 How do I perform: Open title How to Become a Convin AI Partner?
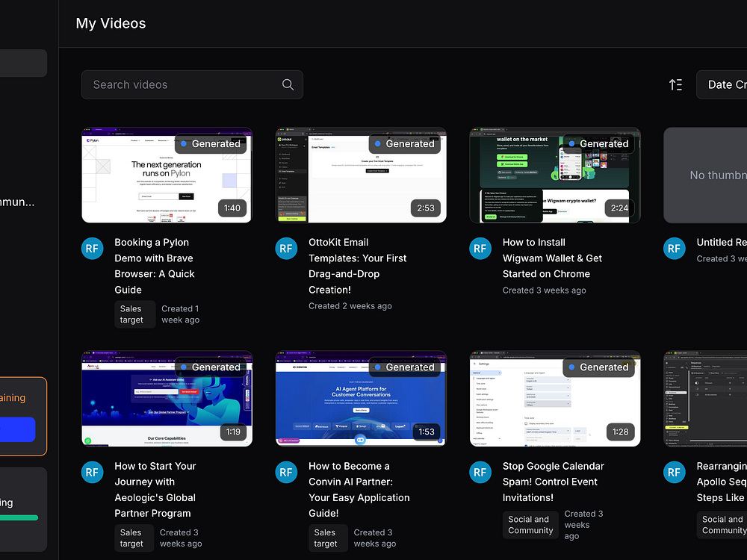(359, 490)
